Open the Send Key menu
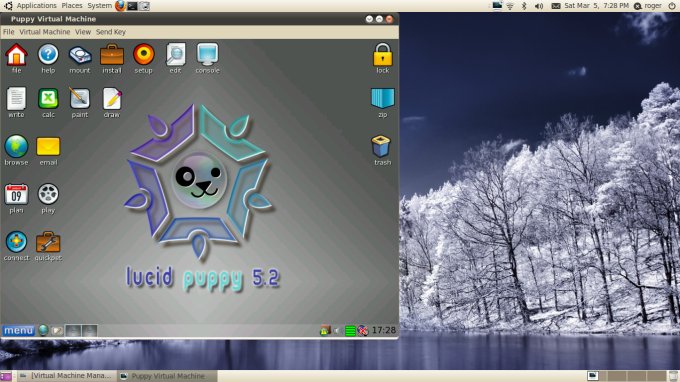 click(x=111, y=32)
